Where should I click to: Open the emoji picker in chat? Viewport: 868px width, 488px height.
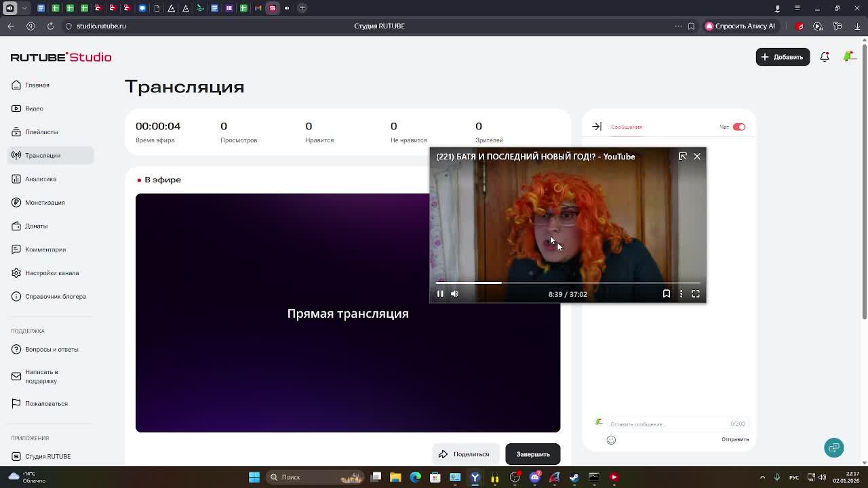[x=611, y=440]
